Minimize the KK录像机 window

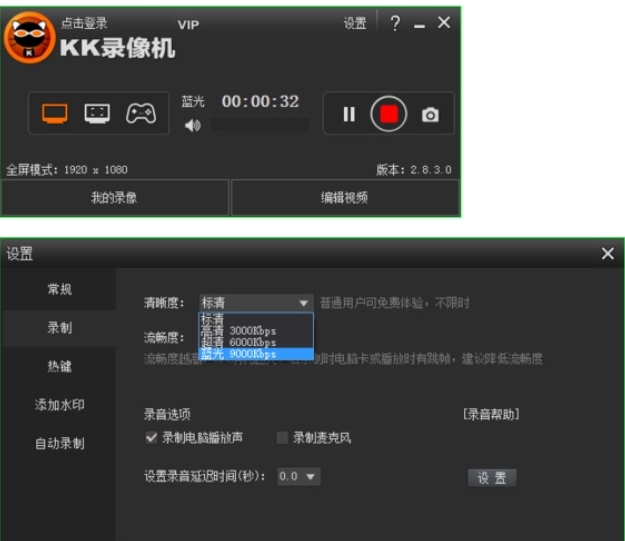419,26
